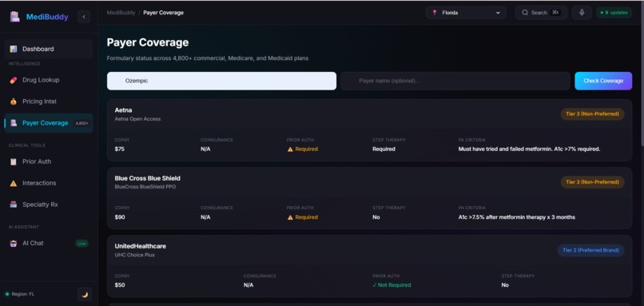
Task: Open Pricing Intel in the sidebar
Action: click(49, 101)
